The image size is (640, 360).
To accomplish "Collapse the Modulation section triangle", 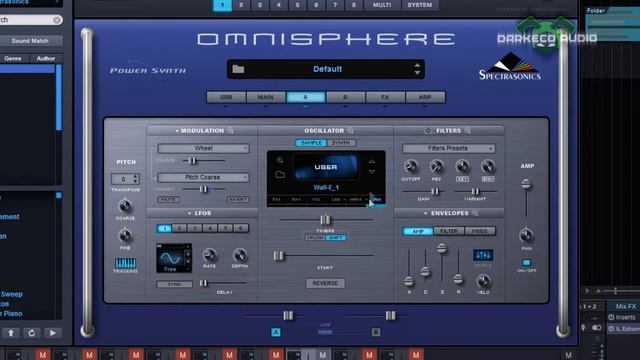I will [x=177, y=131].
